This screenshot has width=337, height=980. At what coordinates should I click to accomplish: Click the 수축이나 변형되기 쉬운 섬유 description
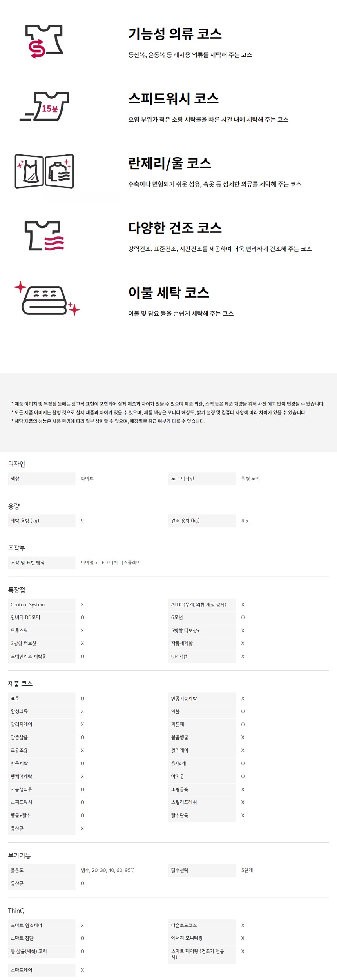click(215, 184)
